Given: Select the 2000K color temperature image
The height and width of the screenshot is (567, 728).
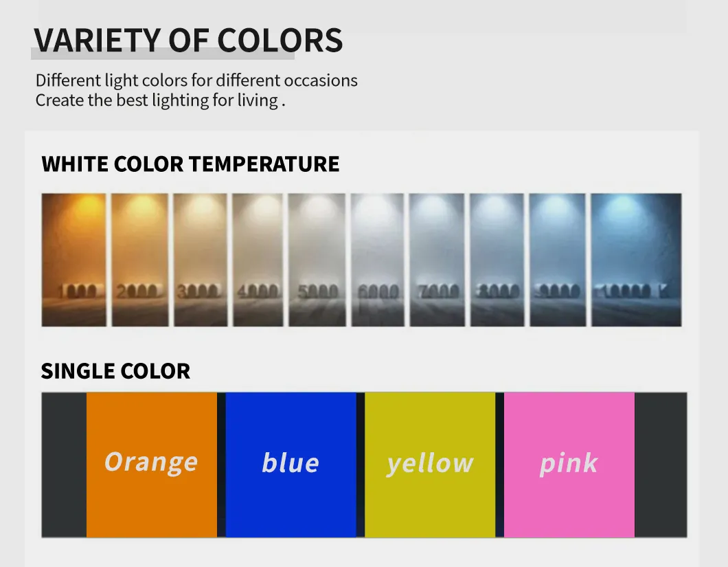Looking at the screenshot, I should (x=140, y=259).
